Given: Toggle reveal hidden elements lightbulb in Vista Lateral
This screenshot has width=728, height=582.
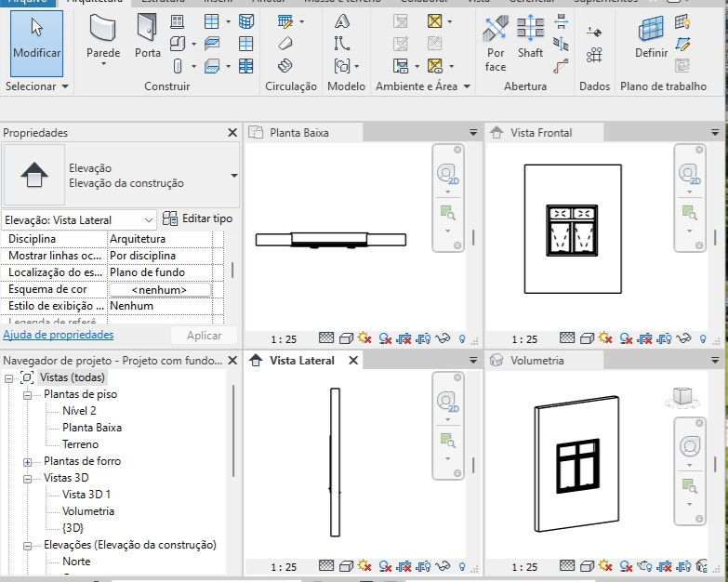Looking at the screenshot, I should tap(462, 566).
